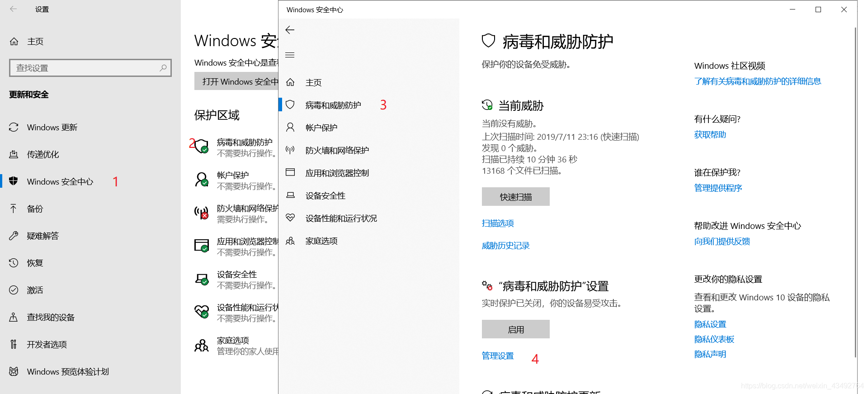Click the home icon in the Settings sidebar
Viewport: 868px width, 394px height.
tap(14, 42)
